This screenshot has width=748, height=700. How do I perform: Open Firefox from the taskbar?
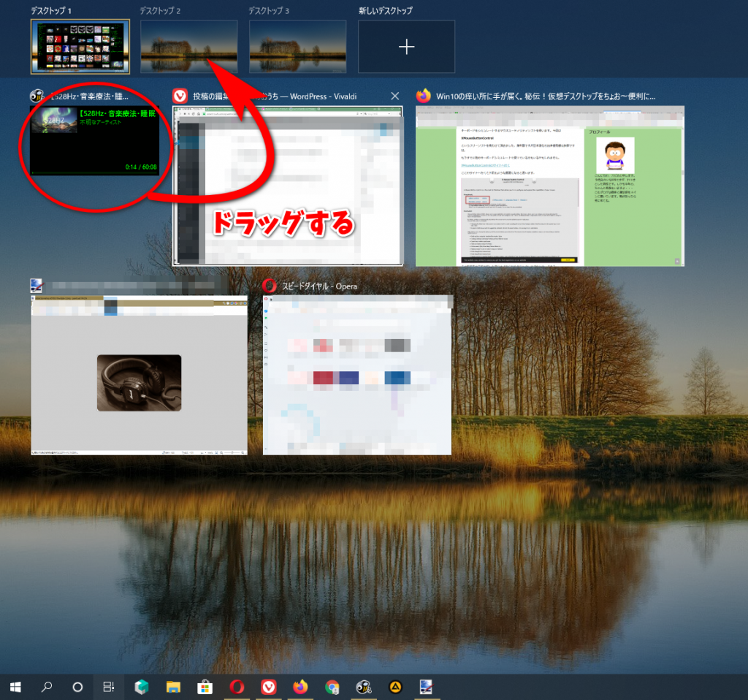coord(299,686)
